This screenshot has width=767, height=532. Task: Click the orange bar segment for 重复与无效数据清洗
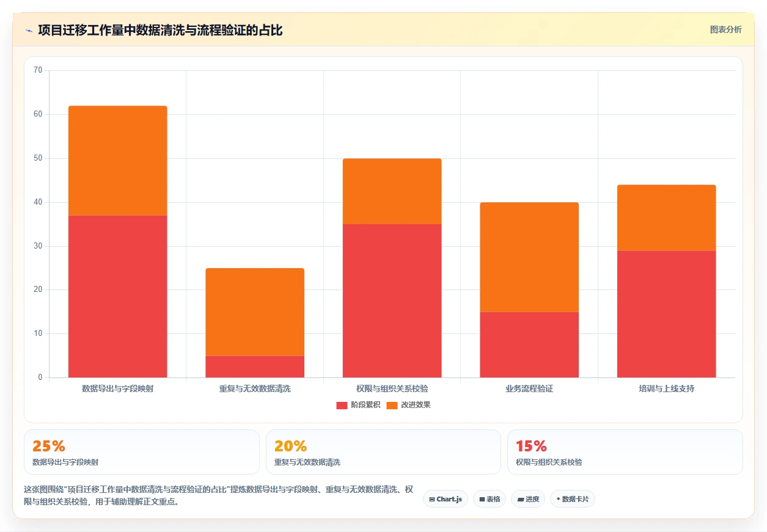(x=255, y=312)
